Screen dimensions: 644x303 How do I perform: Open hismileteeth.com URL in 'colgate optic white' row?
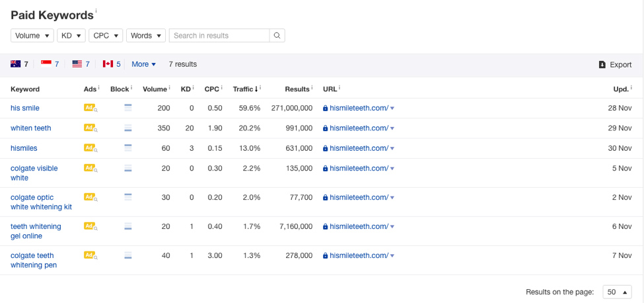pos(359,197)
